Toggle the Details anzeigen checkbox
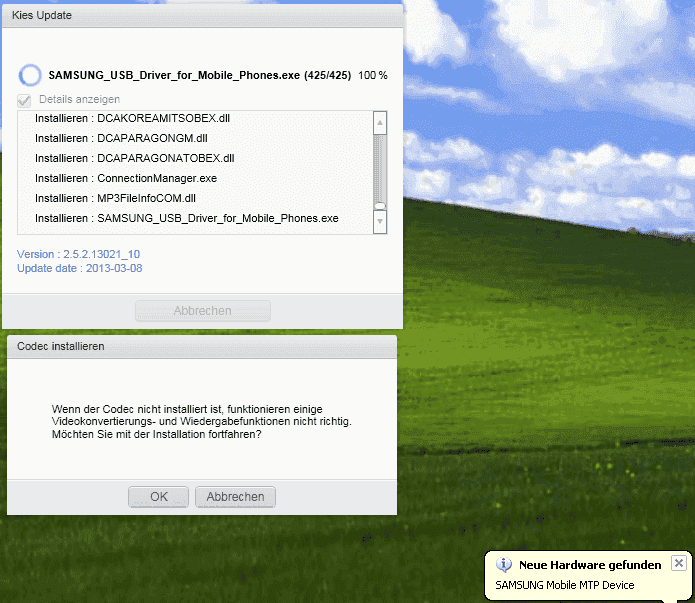 pos(24,100)
